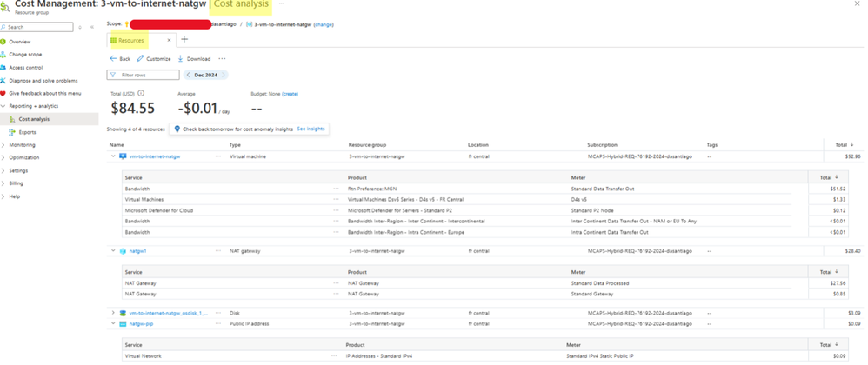Click the heart icon for feedback

click(3, 94)
